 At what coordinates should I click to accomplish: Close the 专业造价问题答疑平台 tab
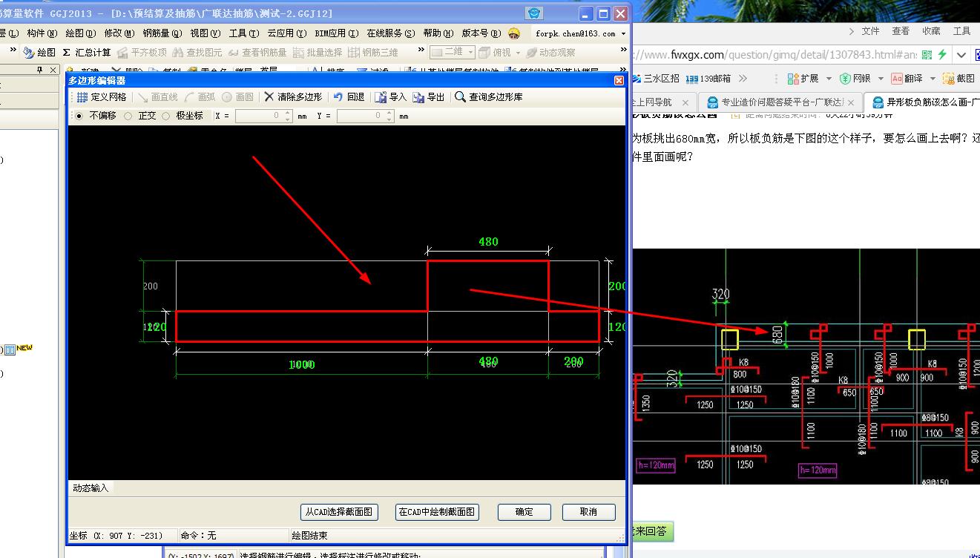850,102
